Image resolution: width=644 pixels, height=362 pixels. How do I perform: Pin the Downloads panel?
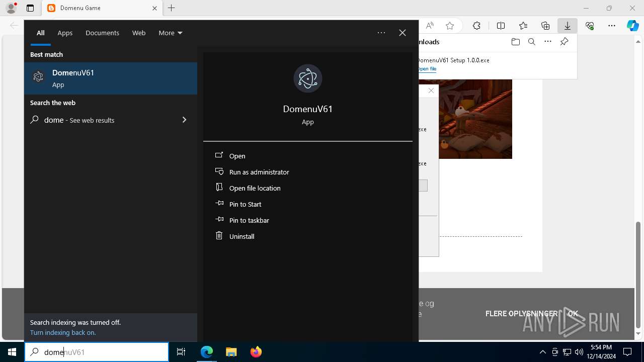tap(564, 42)
